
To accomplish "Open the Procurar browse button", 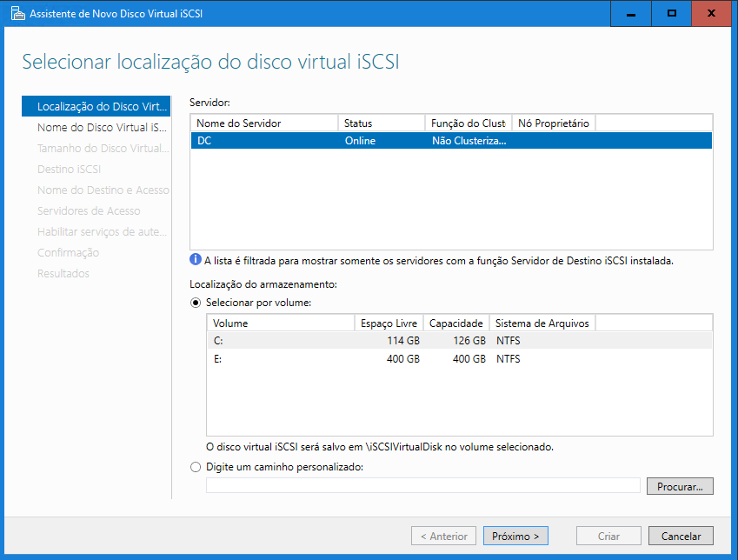I will pos(680,485).
